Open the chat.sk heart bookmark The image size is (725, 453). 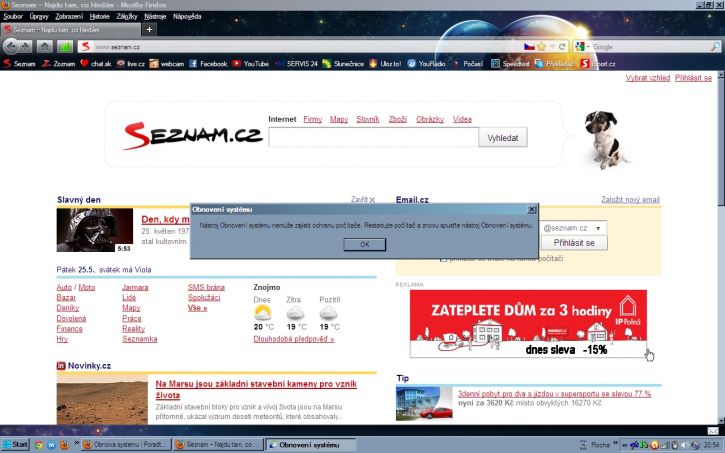(x=96, y=64)
